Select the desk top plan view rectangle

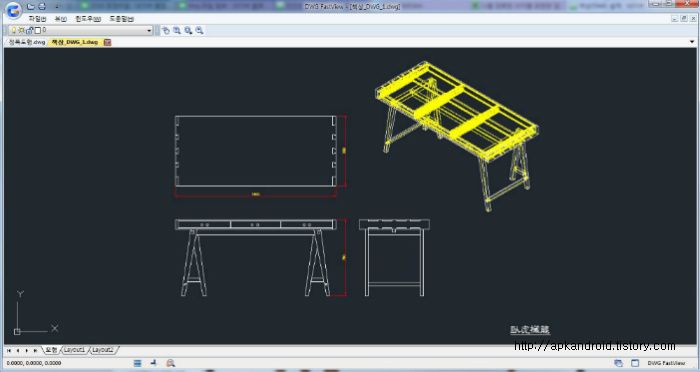(x=255, y=151)
